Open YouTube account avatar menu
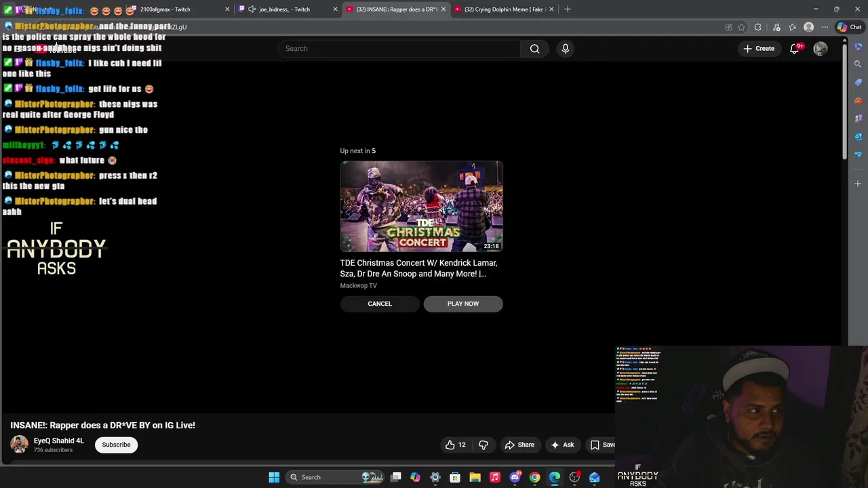This screenshot has width=868, height=488. (x=820, y=48)
